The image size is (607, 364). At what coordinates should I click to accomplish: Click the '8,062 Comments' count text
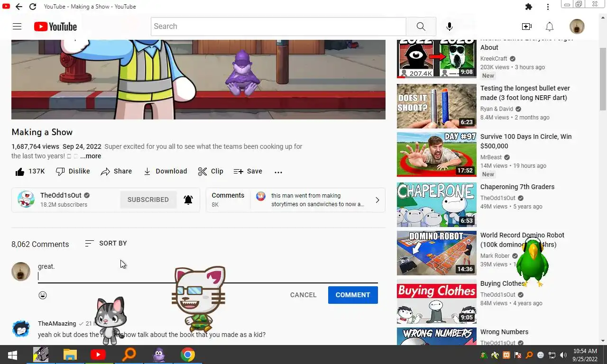(x=40, y=244)
